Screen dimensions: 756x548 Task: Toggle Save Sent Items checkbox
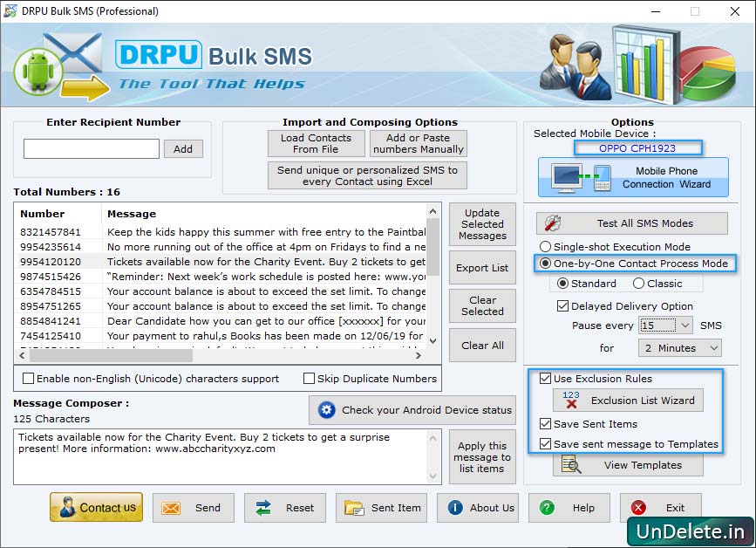[x=545, y=423]
